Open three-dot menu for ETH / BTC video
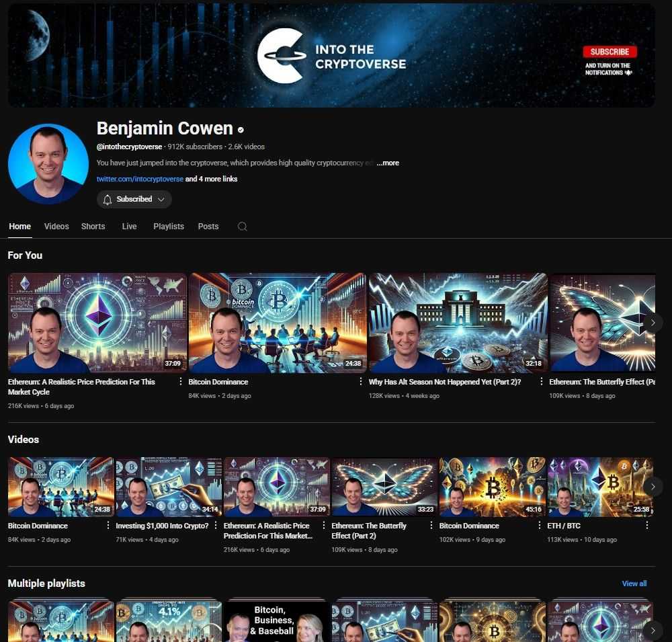Viewport: 672px width, 642px height. pyautogui.click(x=647, y=526)
